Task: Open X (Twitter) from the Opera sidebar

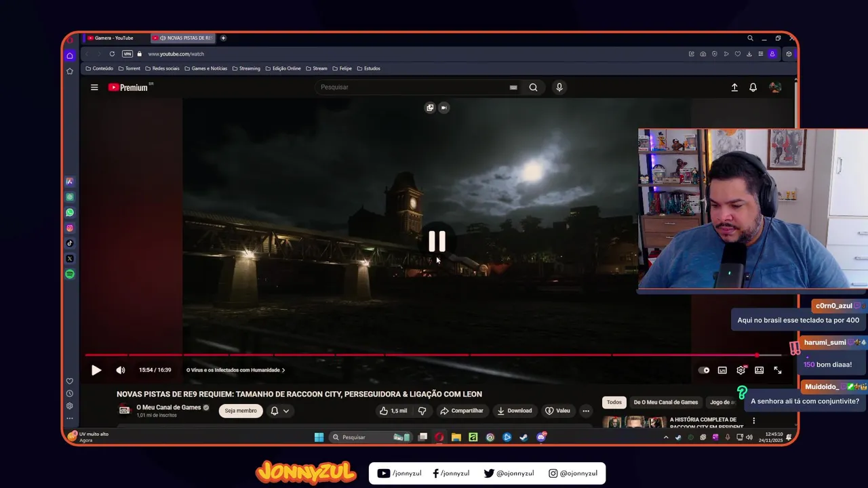Action: tap(70, 259)
